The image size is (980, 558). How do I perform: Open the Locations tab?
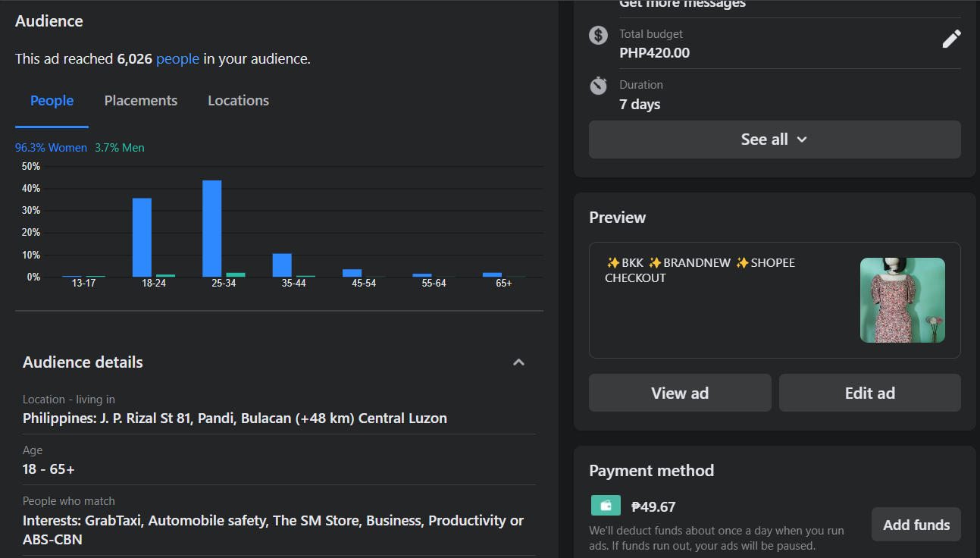point(238,101)
